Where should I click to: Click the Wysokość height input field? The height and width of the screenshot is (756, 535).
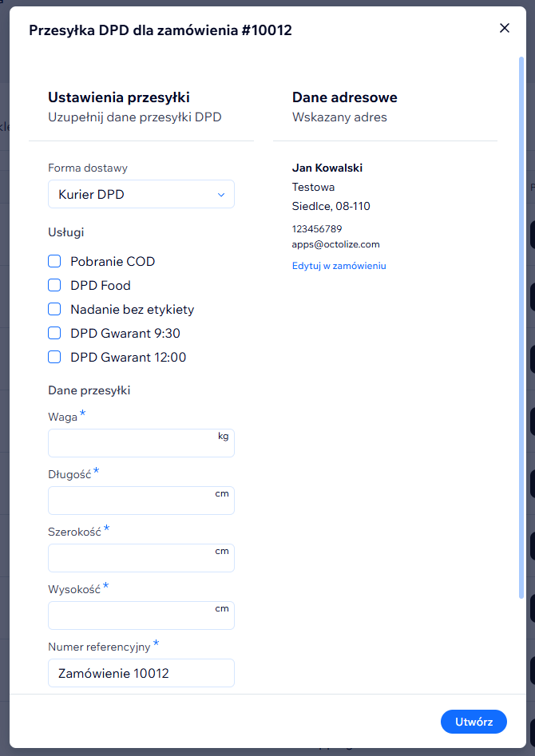click(x=132, y=615)
